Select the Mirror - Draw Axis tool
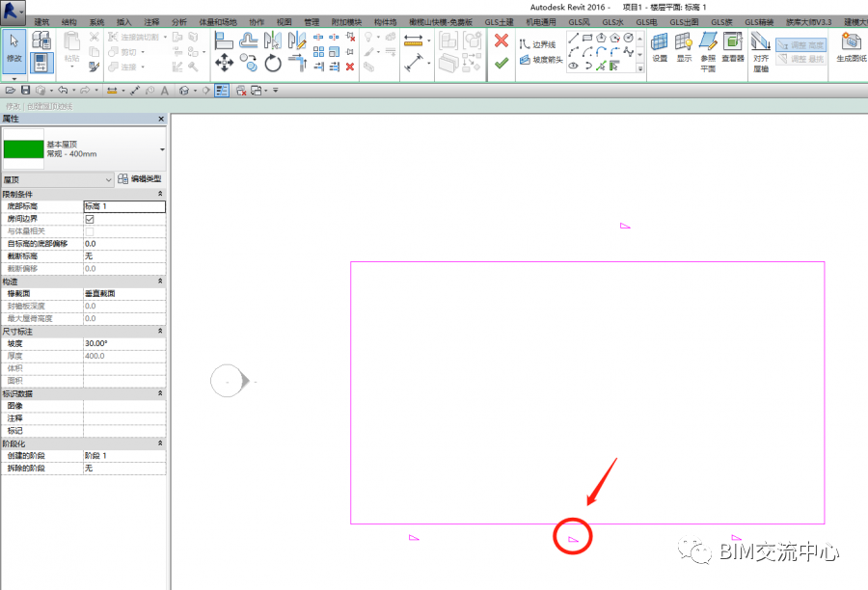The width and height of the screenshot is (868, 590). coord(297,40)
